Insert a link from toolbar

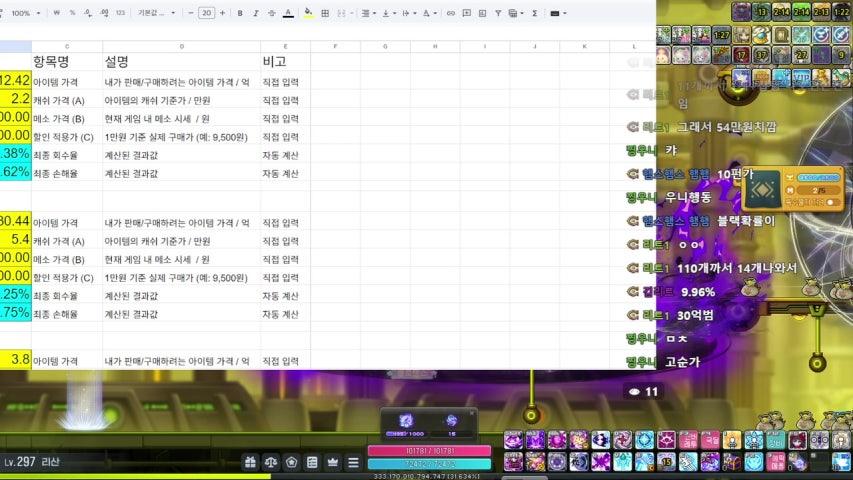tap(450, 13)
